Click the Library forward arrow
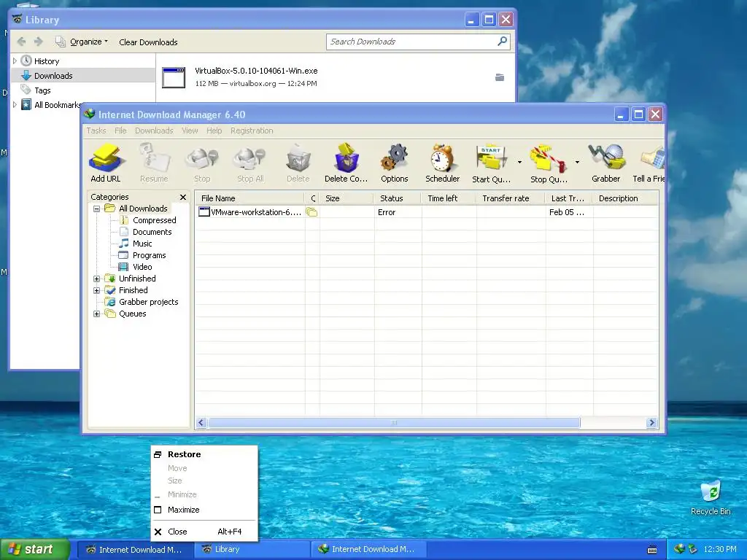The height and width of the screenshot is (560, 747). coord(39,42)
